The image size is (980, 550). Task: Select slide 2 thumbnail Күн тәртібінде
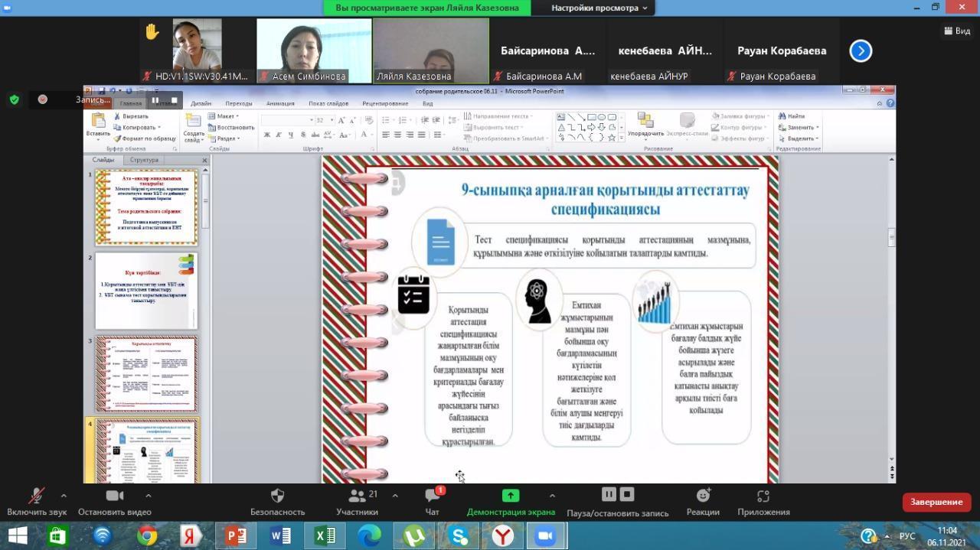pyautogui.click(x=146, y=291)
